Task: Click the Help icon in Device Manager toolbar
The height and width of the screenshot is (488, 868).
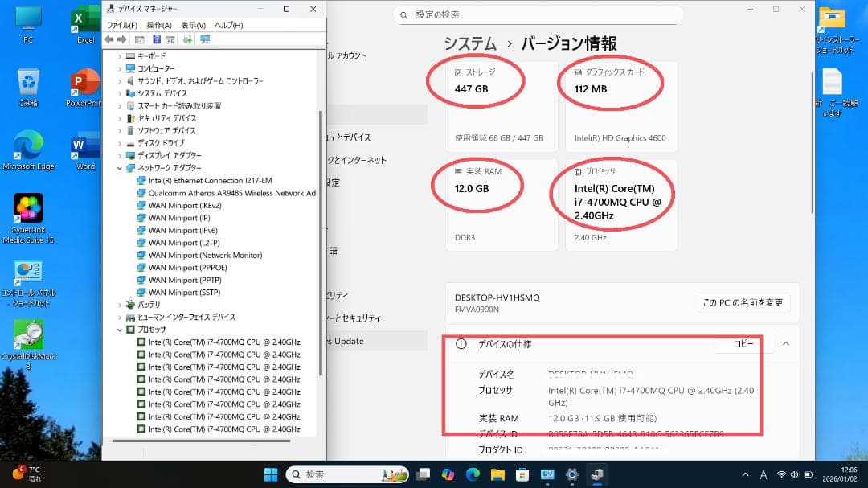Action: tap(157, 39)
